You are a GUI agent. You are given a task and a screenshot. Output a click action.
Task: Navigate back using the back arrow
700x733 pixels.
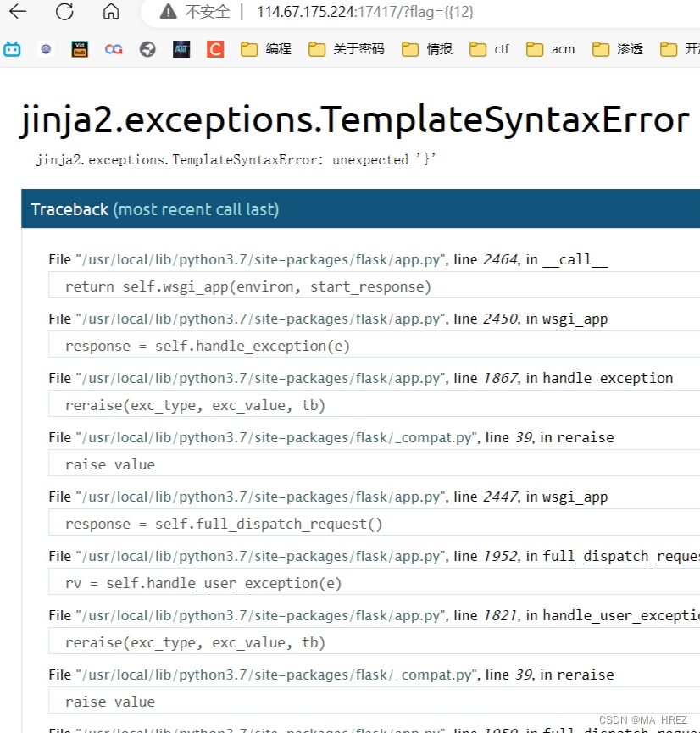(17, 13)
